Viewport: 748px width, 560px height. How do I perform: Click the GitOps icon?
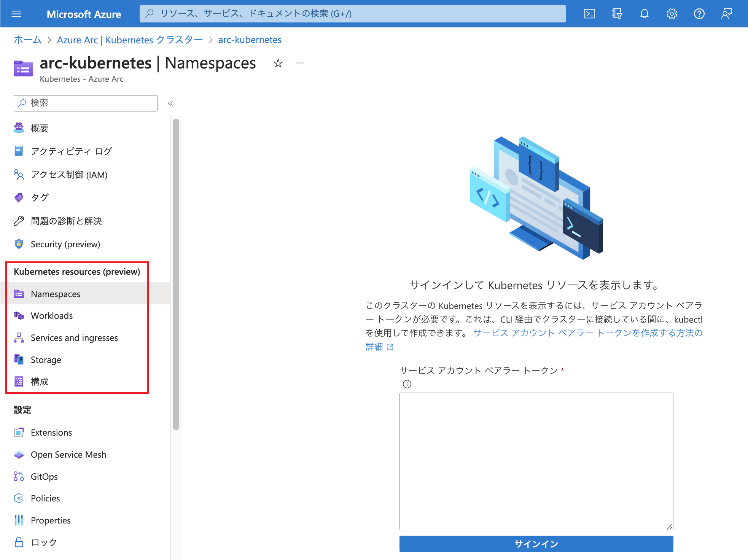point(19,476)
